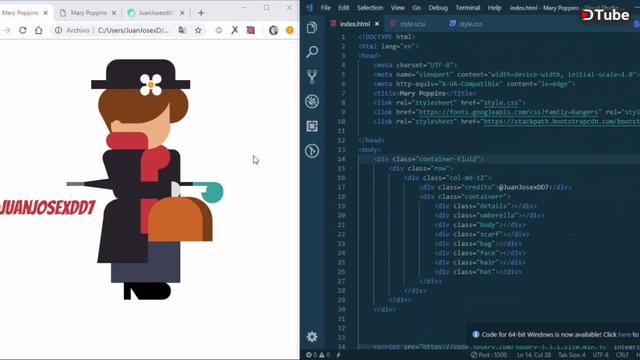Follow the fonts.googleapis.com link on line 9
640x360 pixels.
pos(508,112)
